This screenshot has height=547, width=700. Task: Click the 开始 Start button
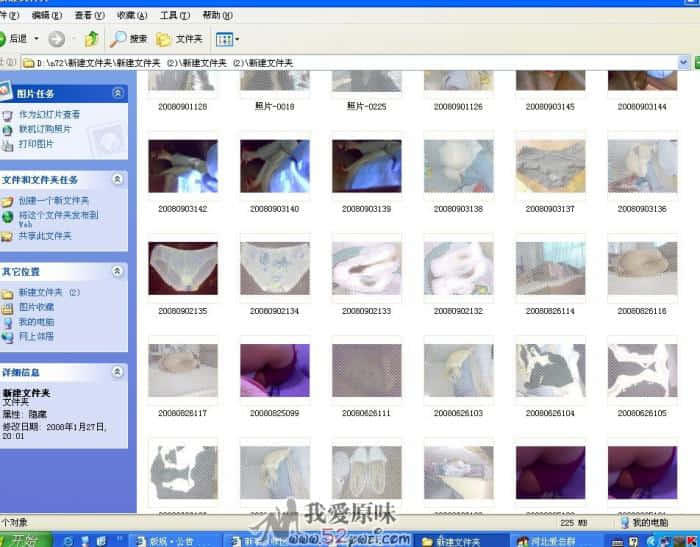coord(22,540)
